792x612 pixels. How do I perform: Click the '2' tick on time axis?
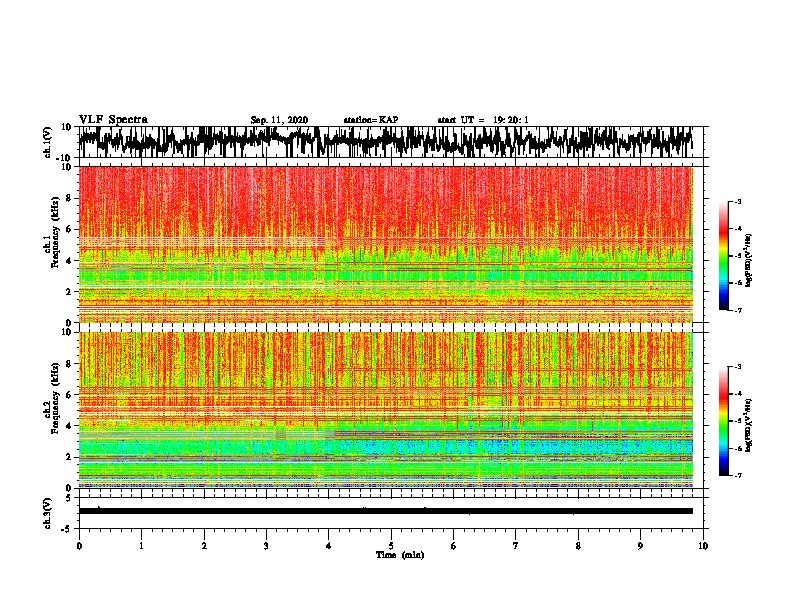pyautogui.click(x=204, y=546)
